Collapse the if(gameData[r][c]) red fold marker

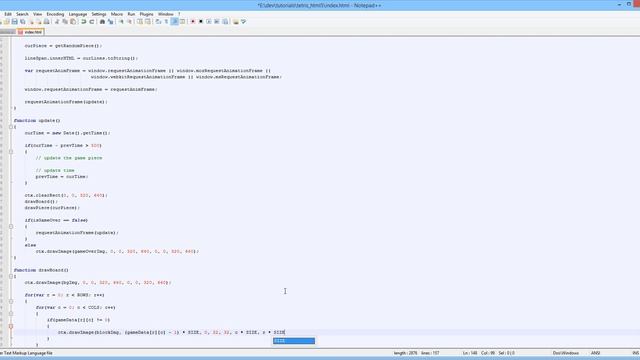(11, 326)
